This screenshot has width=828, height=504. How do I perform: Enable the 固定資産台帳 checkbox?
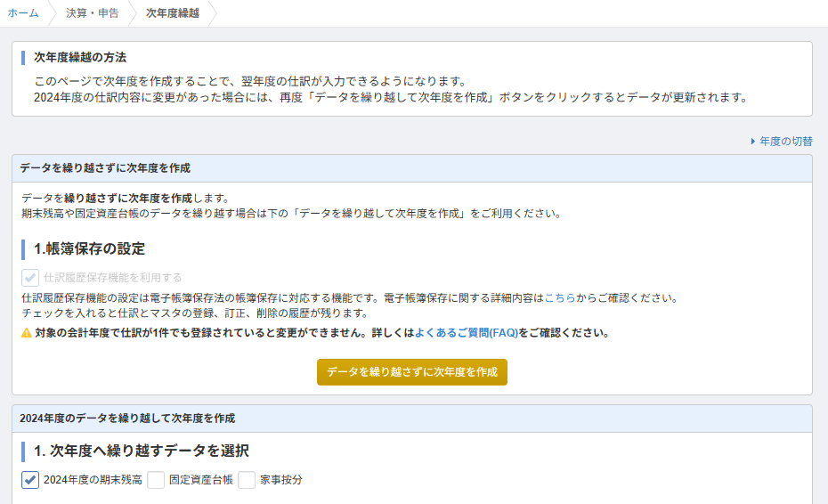pyautogui.click(x=156, y=480)
